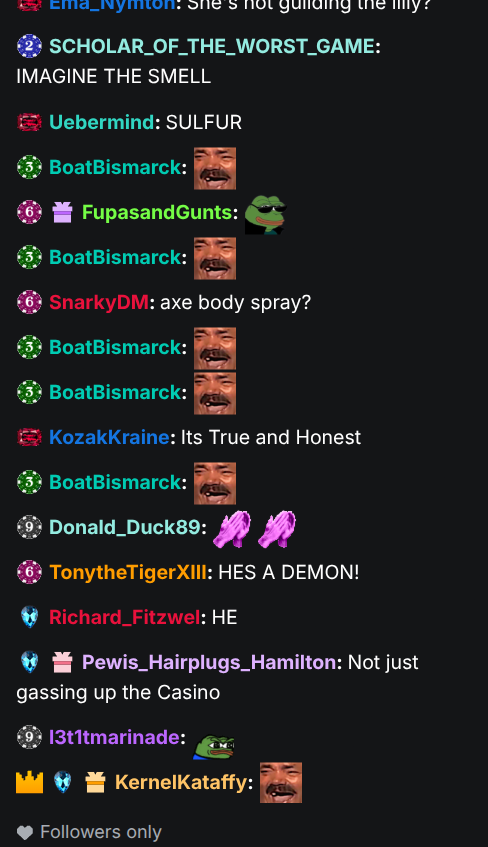Click the orange gift badge by KernelKataffy

click(x=95, y=782)
